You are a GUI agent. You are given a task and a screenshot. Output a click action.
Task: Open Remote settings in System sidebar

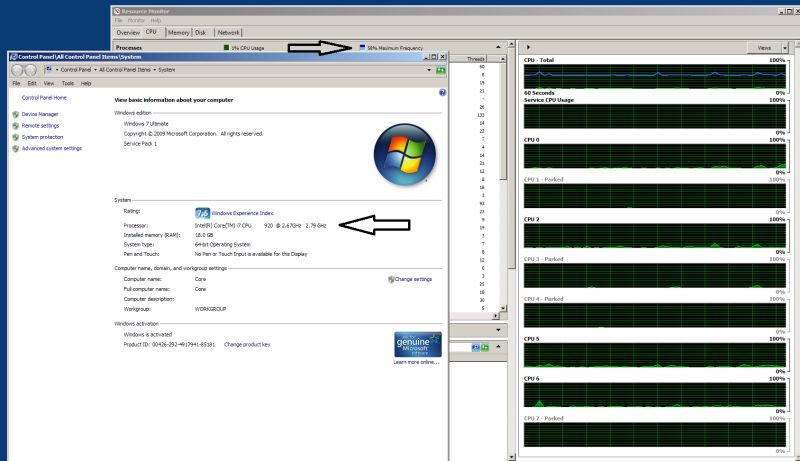tap(40, 125)
